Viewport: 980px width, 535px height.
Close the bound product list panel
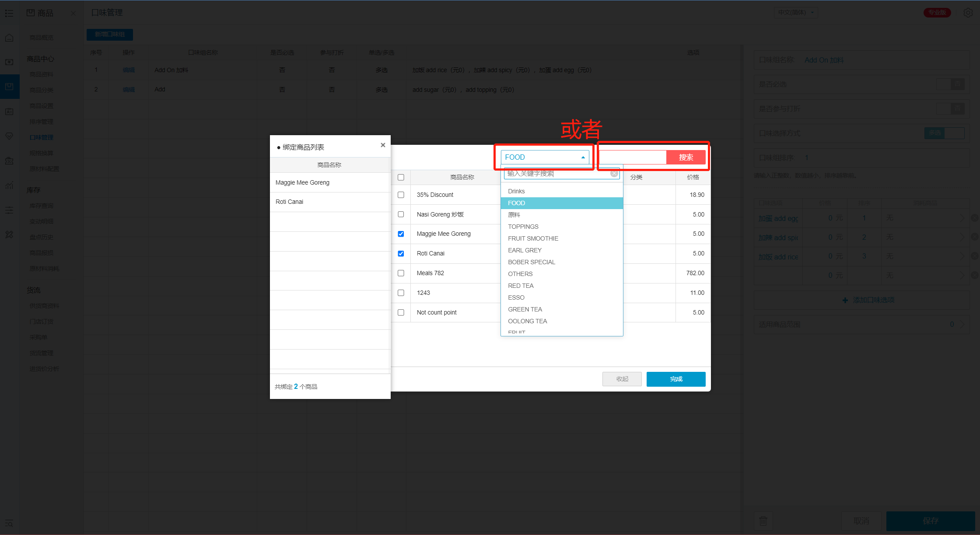pos(383,145)
